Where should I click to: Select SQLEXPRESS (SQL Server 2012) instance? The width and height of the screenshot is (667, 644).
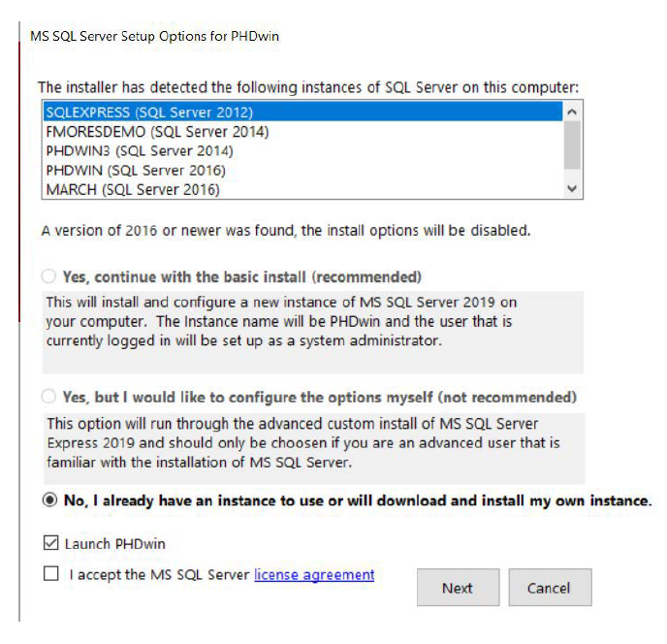pos(149,113)
